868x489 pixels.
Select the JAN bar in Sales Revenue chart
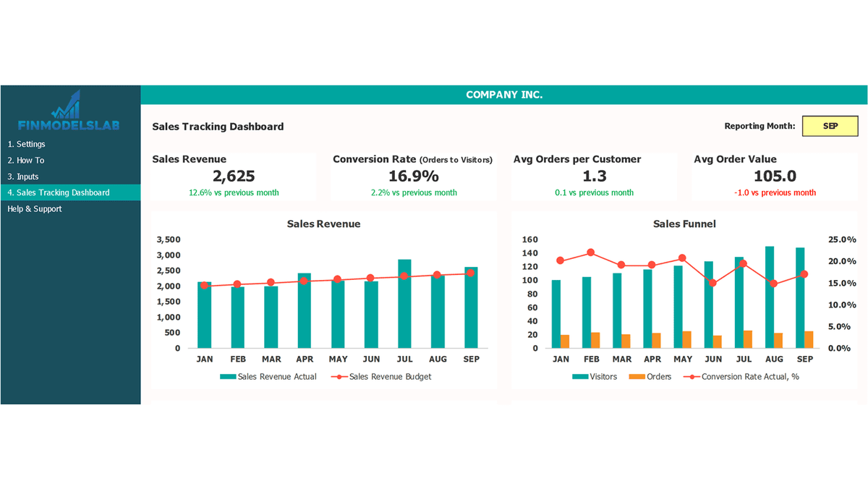pyautogui.click(x=205, y=315)
